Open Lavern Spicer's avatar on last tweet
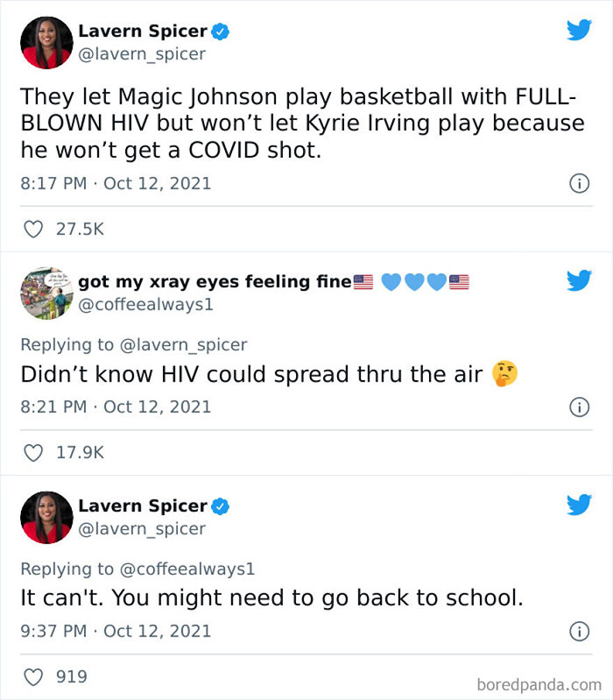The height and width of the screenshot is (700, 613). (x=46, y=518)
